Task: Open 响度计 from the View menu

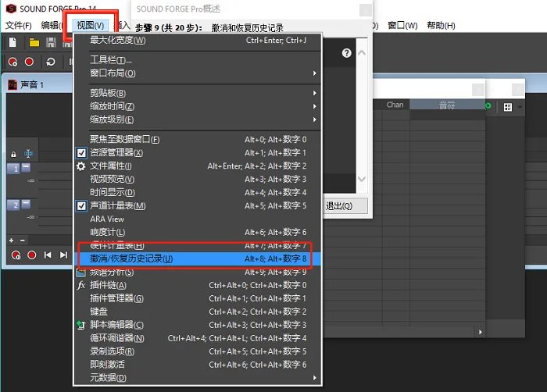Action: [198, 232]
